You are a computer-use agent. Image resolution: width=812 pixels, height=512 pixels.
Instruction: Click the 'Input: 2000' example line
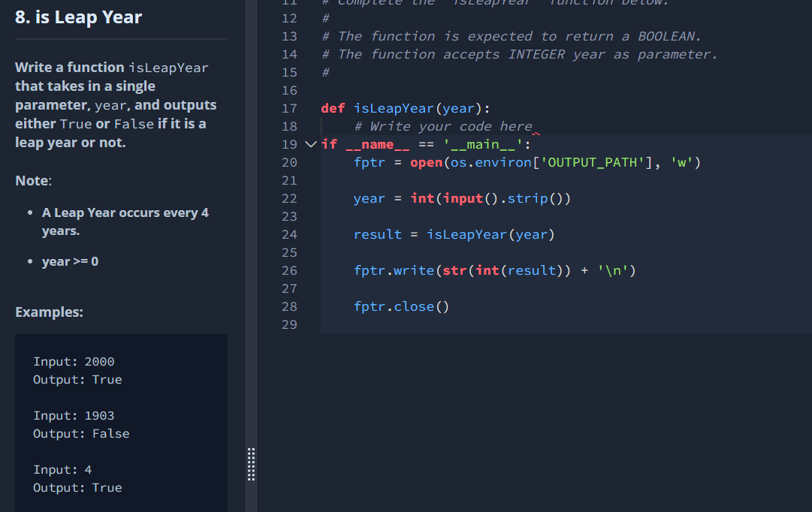pos(74,361)
